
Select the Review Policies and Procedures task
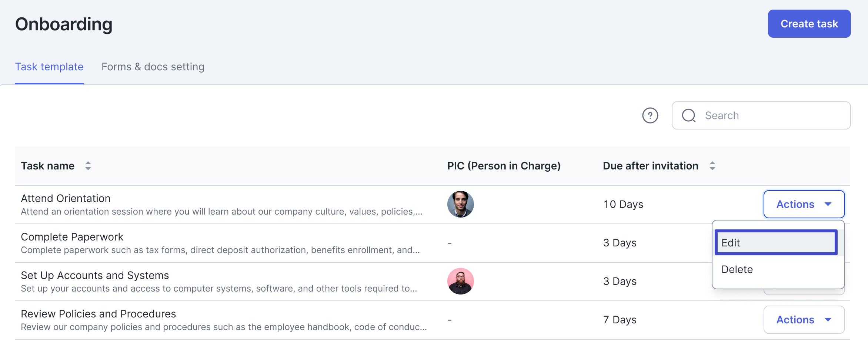(98, 313)
